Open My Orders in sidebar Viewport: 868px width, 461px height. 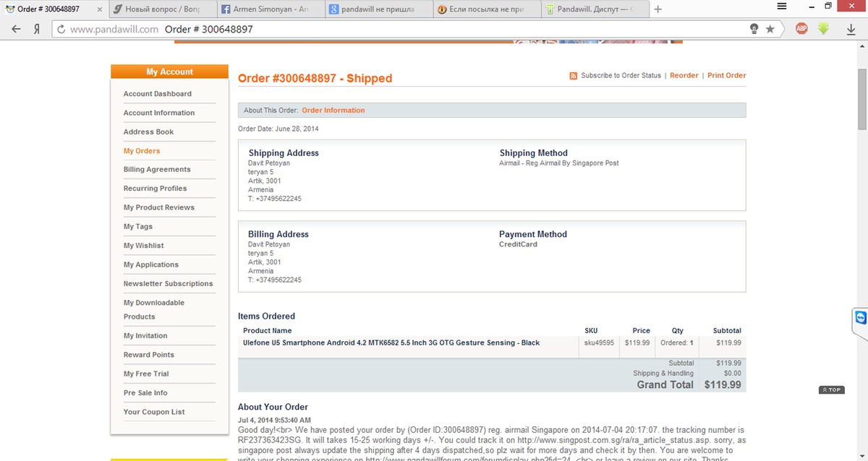[142, 151]
